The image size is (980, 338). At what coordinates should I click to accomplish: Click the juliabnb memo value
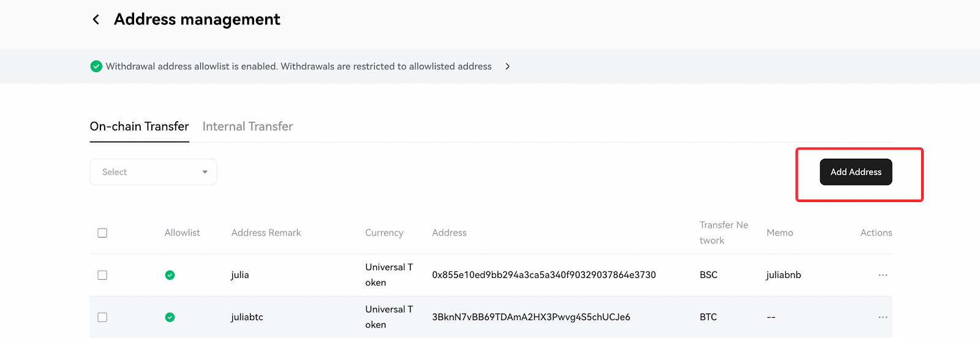pos(783,275)
